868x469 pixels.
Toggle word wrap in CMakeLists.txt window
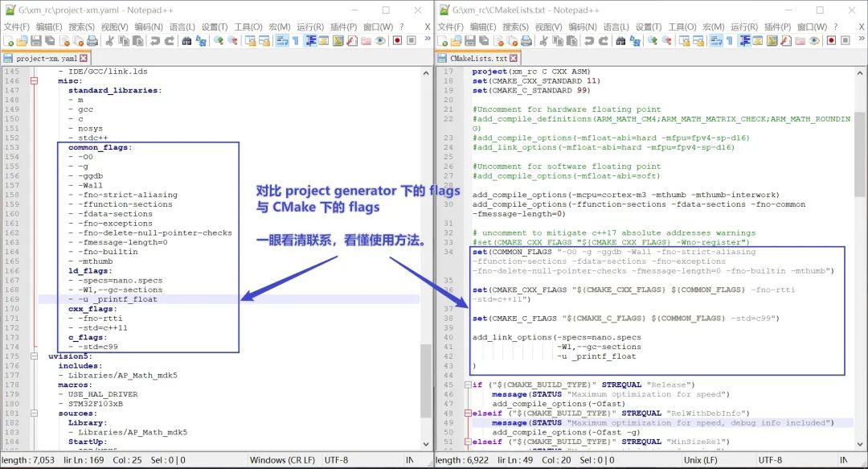pyautogui.click(x=716, y=40)
